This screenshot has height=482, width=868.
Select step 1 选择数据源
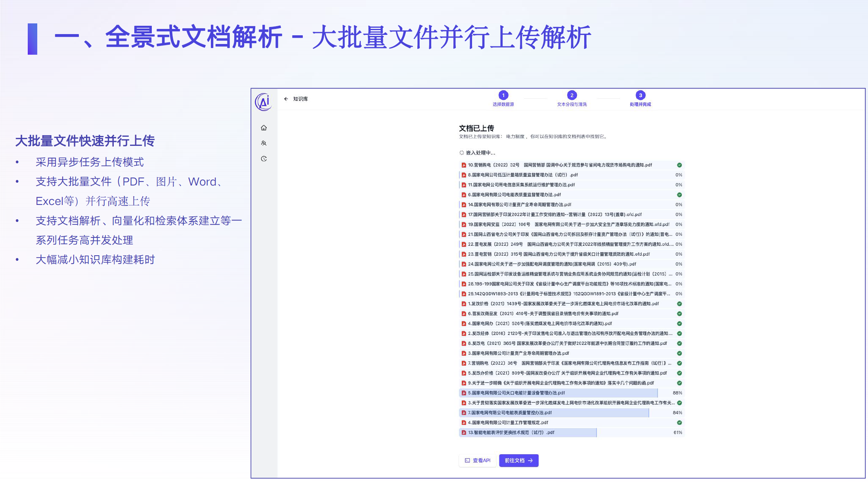click(x=503, y=95)
